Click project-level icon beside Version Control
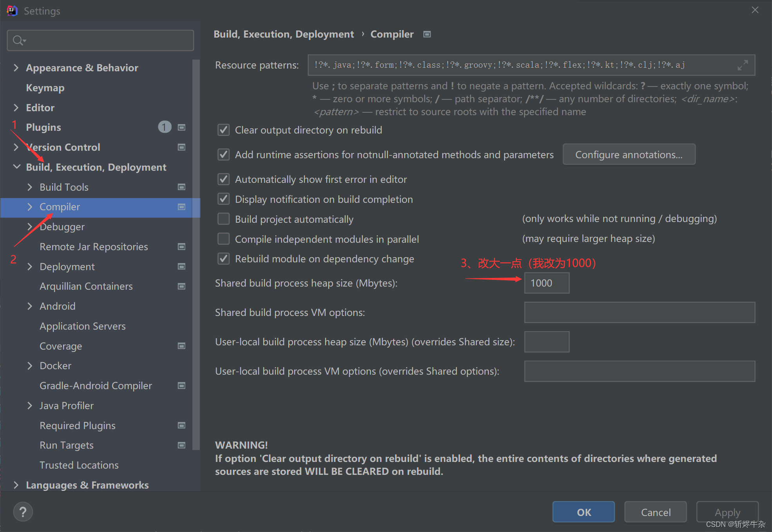 tap(181, 147)
